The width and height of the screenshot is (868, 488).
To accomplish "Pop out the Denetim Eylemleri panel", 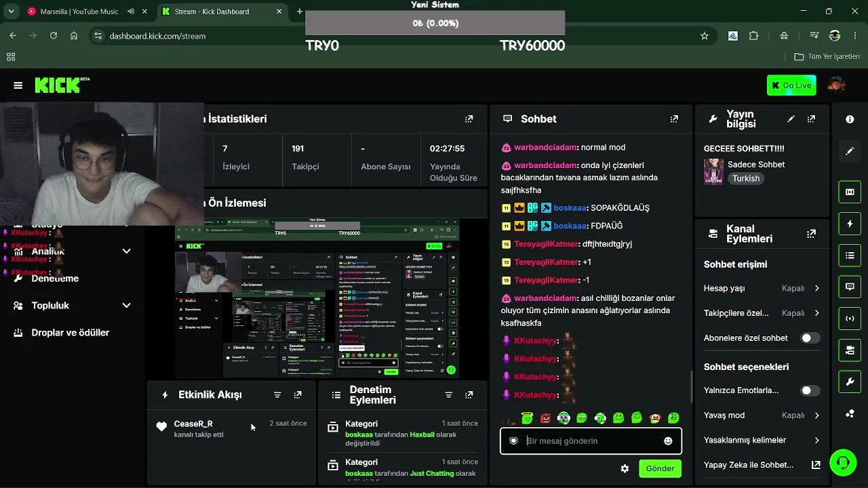I will pyautogui.click(x=469, y=394).
